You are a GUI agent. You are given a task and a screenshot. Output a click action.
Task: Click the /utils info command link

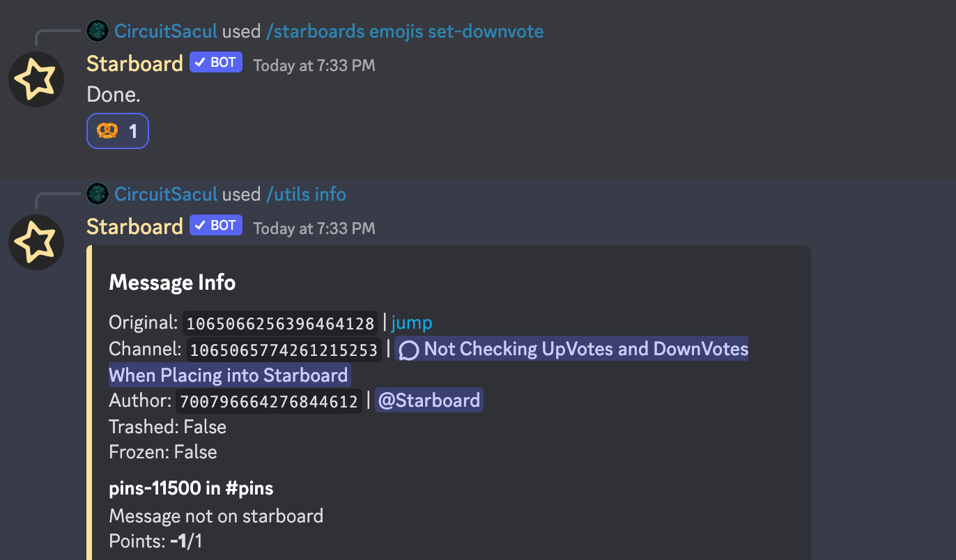[306, 194]
